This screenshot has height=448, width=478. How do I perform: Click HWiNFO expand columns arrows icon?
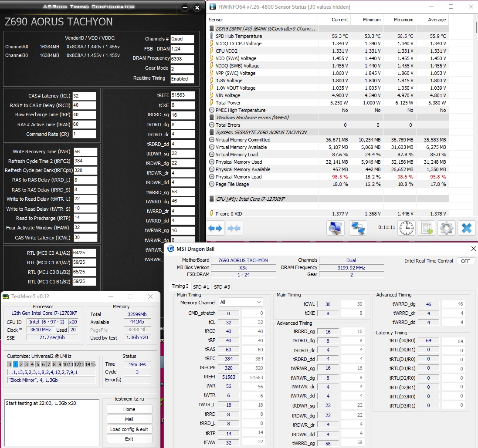point(215,228)
